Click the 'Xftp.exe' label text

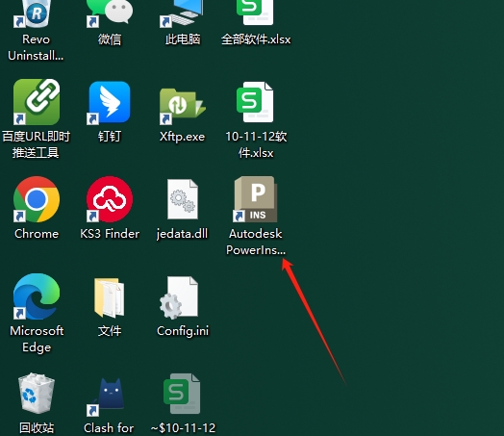point(182,137)
